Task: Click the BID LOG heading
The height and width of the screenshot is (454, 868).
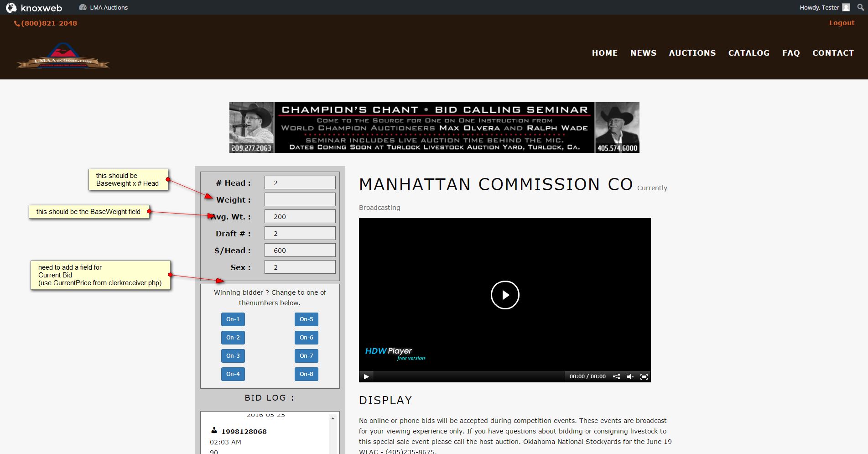Action: [270, 398]
